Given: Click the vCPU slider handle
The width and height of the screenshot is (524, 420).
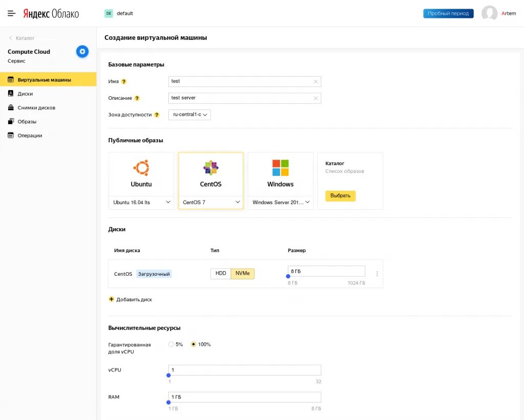Looking at the screenshot, I should 168,375.
